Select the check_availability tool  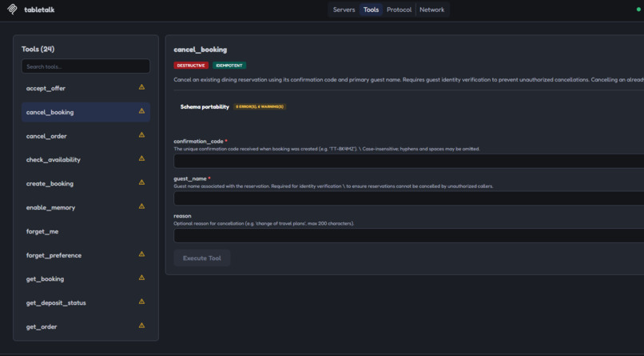85,159
